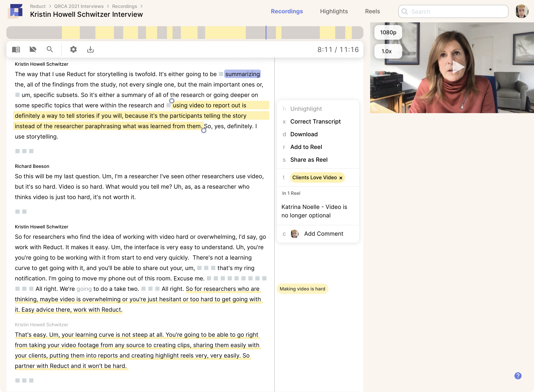Switch to the Highlights tab
The image size is (534, 392).
point(334,11)
